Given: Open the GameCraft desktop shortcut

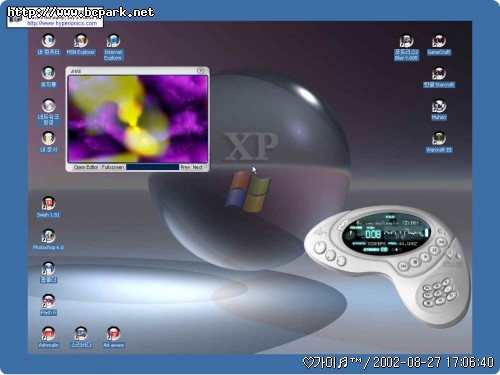Looking at the screenshot, I should point(439,45).
